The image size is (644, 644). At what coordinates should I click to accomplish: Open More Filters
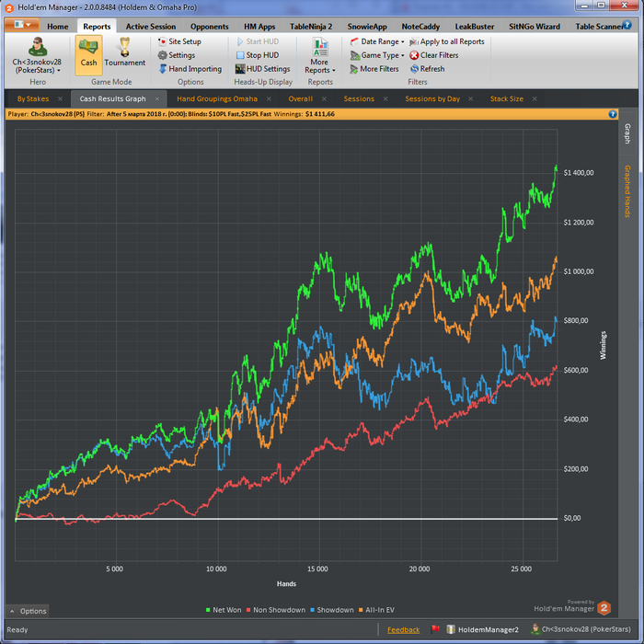[x=374, y=69]
